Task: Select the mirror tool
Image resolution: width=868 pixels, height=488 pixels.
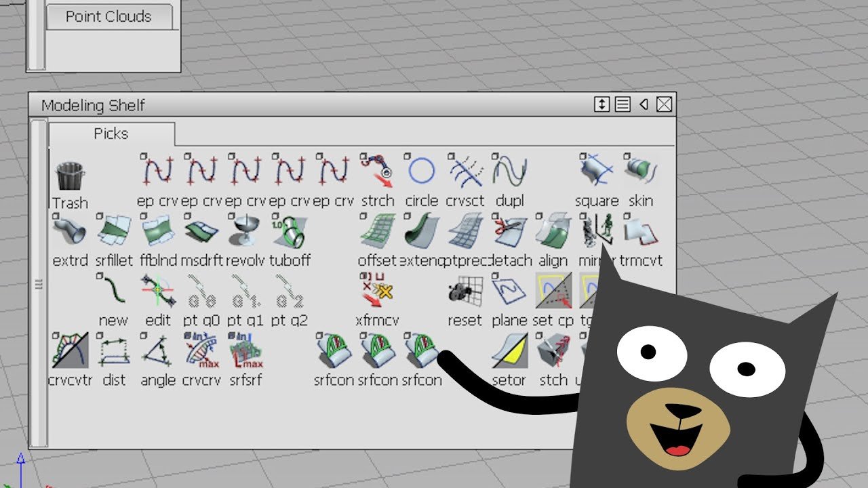Action: 597,230
